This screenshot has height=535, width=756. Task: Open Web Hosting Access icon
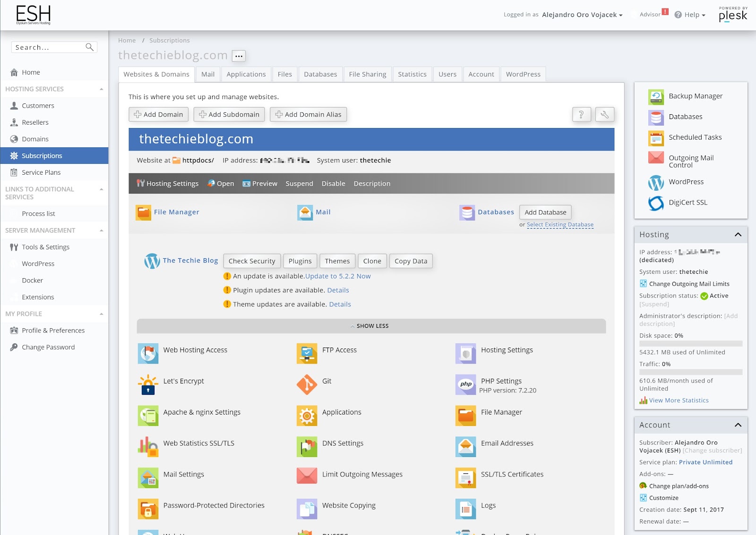tap(148, 353)
